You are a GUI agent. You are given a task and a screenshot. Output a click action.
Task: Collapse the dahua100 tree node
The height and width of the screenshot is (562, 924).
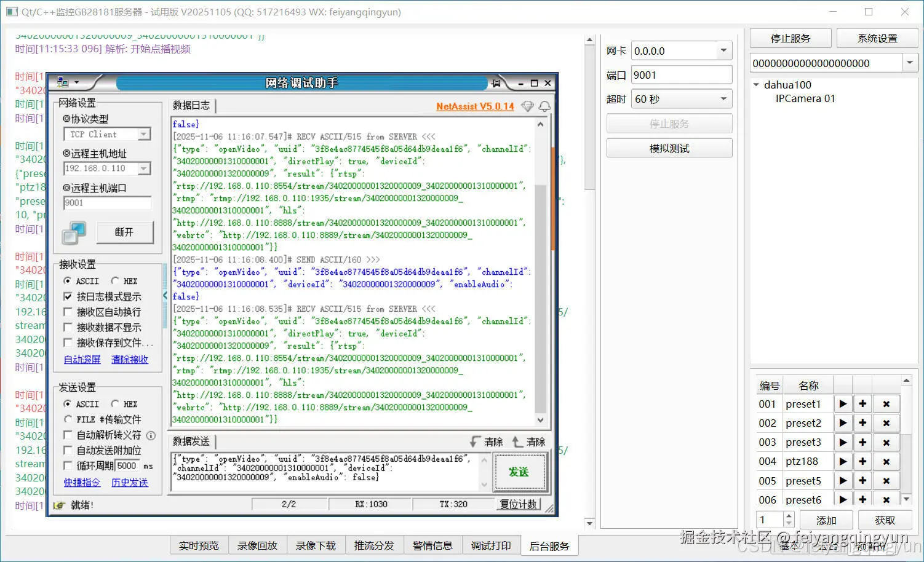pos(757,85)
